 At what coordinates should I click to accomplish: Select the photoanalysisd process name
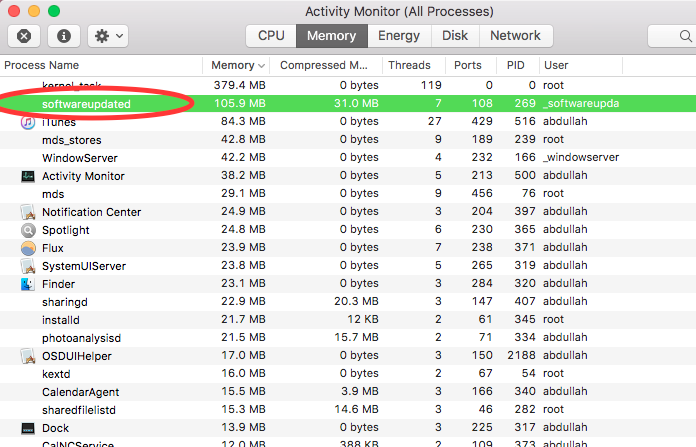point(81,338)
